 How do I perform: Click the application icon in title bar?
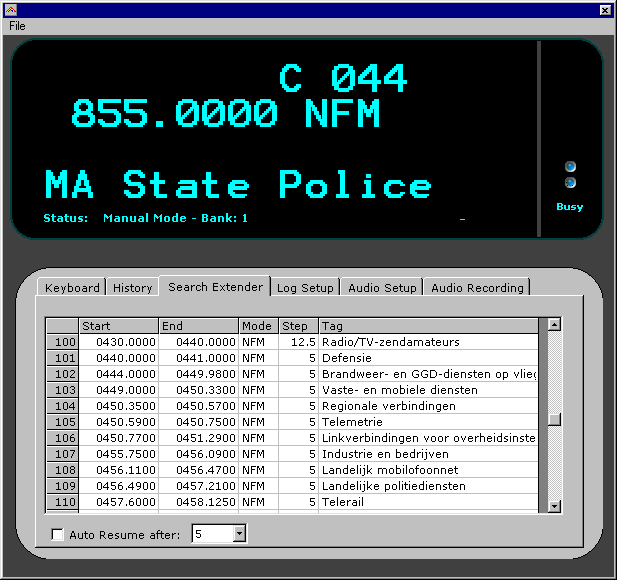point(11,10)
